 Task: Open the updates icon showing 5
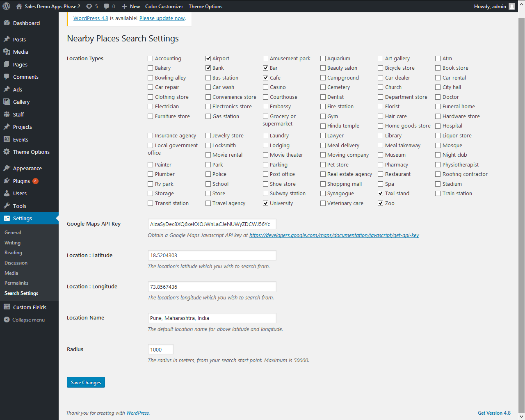tap(89, 6)
